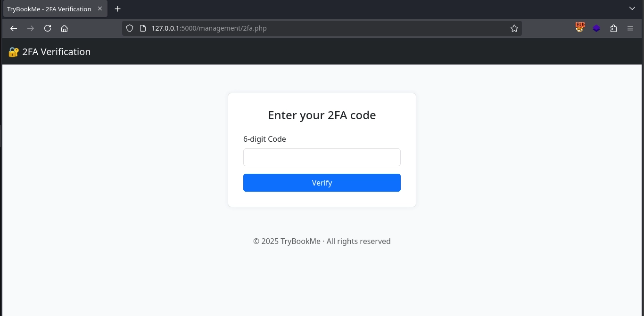Select the TryBookMe - 2FA Verification tab
The height and width of the screenshot is (316, 644).
[x=49, y=9]
